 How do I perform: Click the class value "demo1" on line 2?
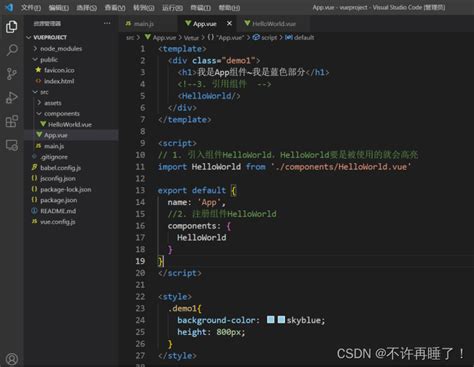238,61
